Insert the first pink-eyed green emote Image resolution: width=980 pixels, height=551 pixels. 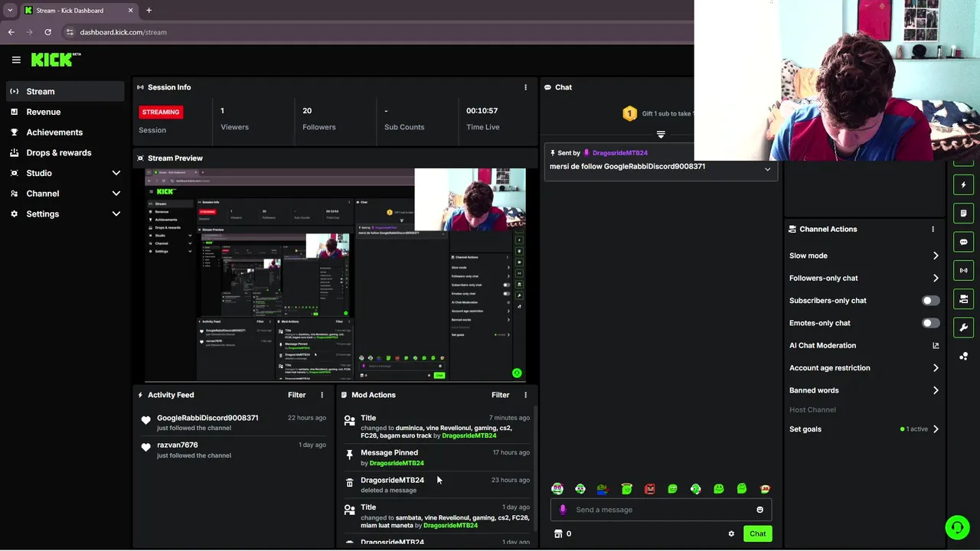(x=557, y=489)
